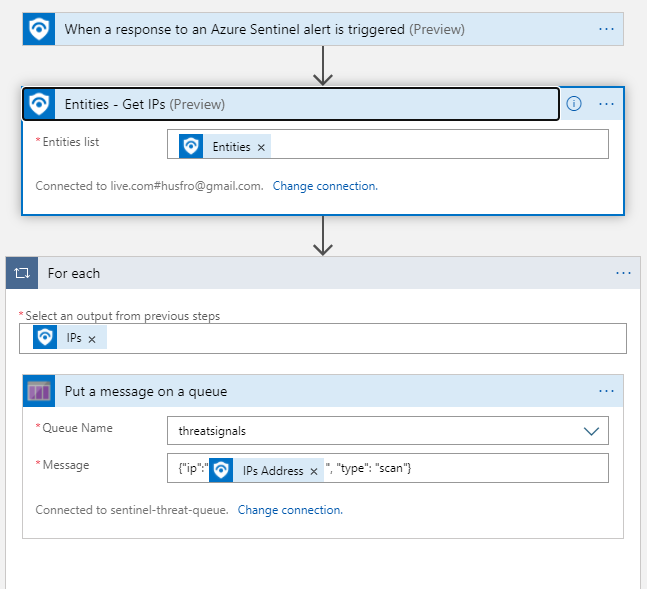Image resolution: width=647 pixels, height=589 pixels.
Task: Select the IPs Address token in Message
Action: [267, 470]
